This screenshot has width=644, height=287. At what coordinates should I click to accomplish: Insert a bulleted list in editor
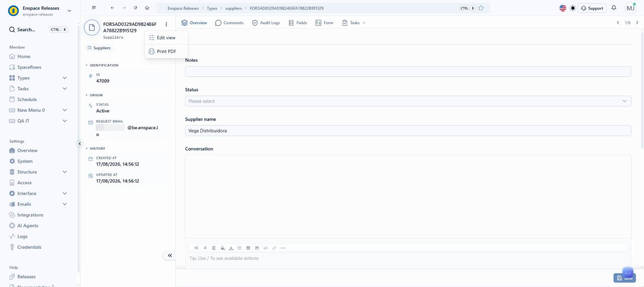(239, 248)
